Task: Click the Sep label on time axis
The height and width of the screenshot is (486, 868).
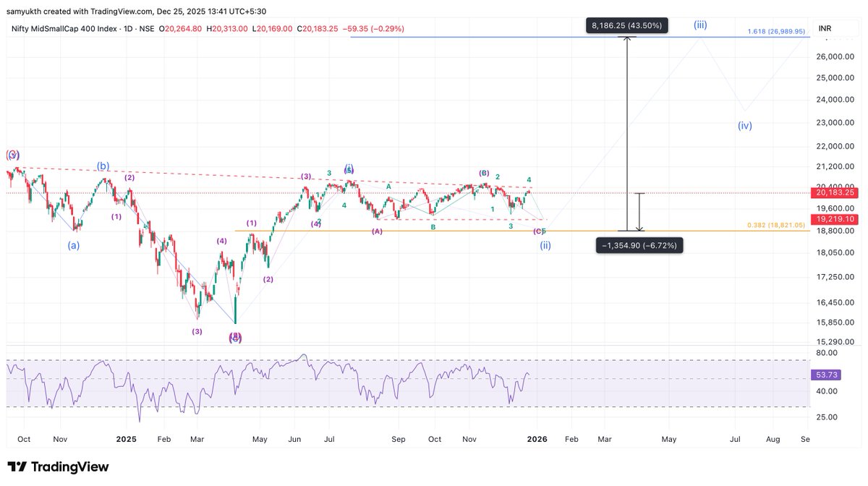Action: 398,439
